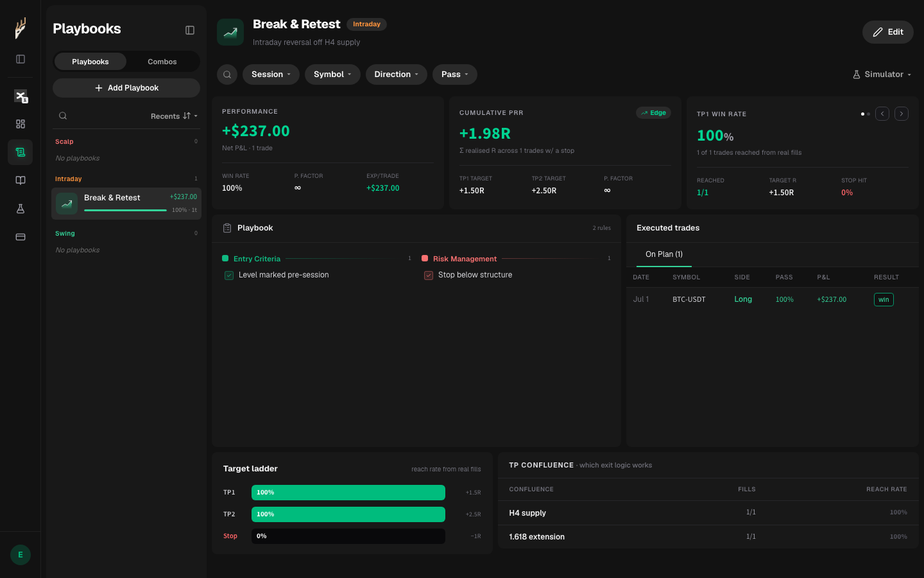This screenshot has width=924, height=578.
Task: Click the Edge badge
Action: 653,113
